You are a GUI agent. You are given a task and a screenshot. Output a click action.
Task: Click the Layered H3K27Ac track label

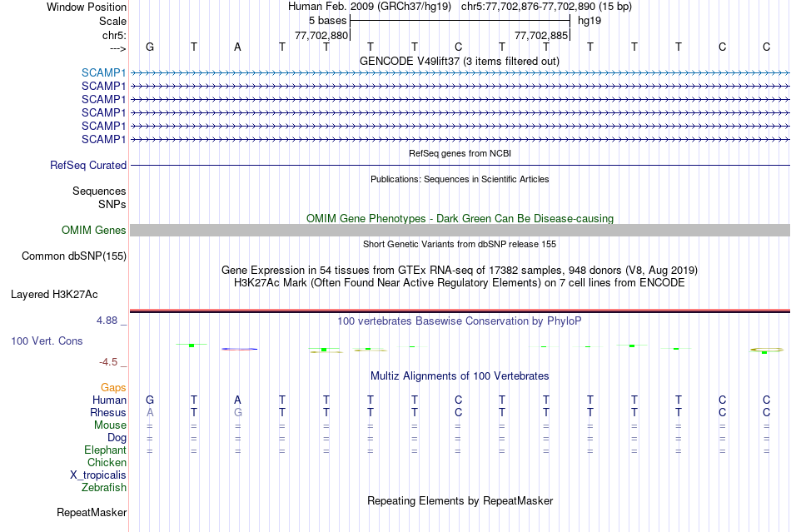click(x=54, y=294)
